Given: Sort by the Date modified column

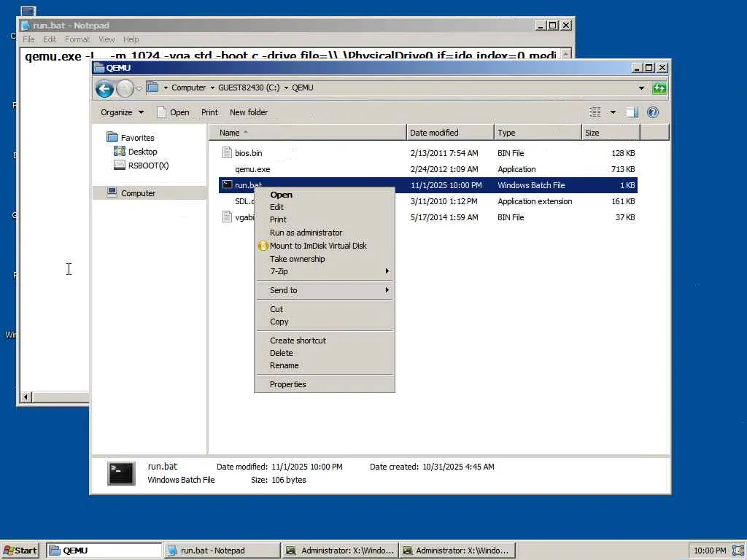Looking at the screenshot, I should tap(450, 133).
